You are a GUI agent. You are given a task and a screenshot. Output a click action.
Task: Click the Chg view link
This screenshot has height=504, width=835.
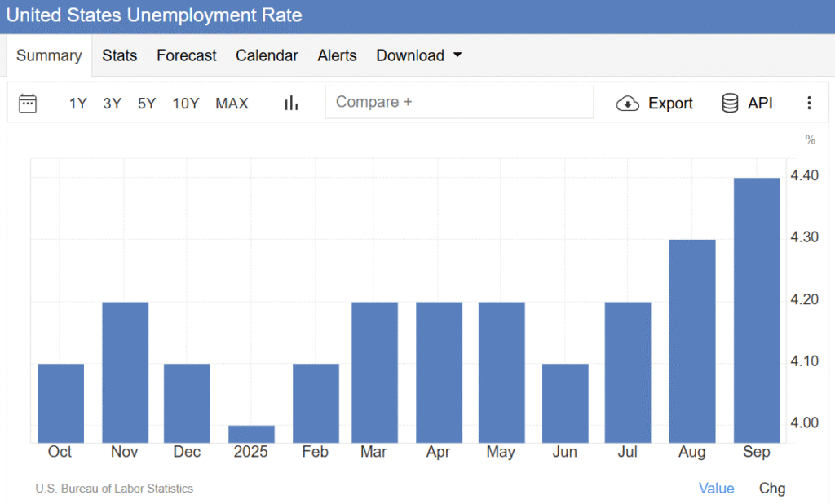coord(771,488)
